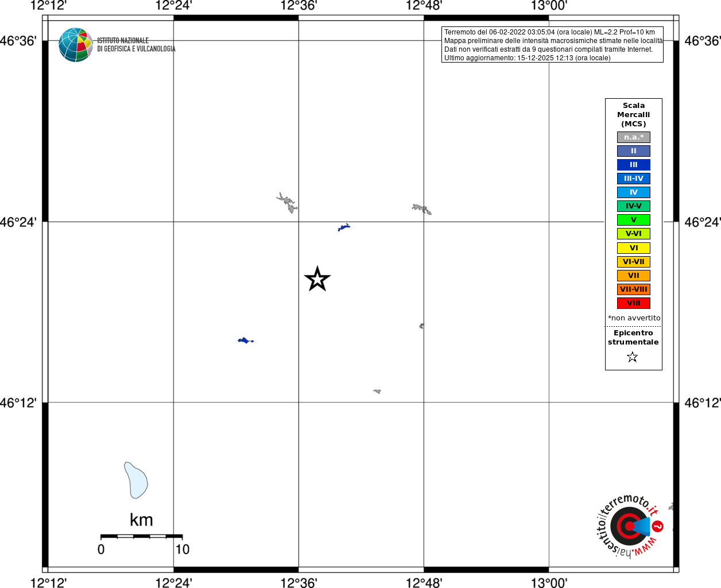Click the 'Dati non verificati' info line
Screen dimensions: 721x588
(548, 49)
